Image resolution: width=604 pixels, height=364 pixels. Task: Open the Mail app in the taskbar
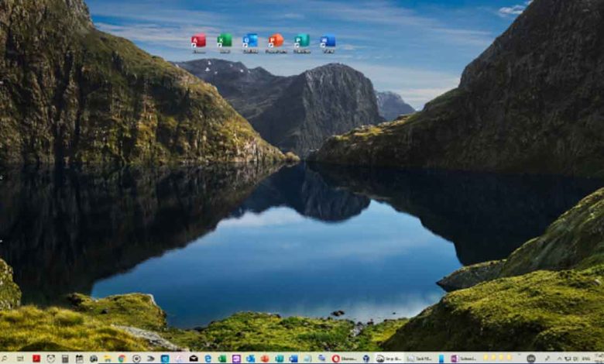pyautogui.click(x=194, y=359)
